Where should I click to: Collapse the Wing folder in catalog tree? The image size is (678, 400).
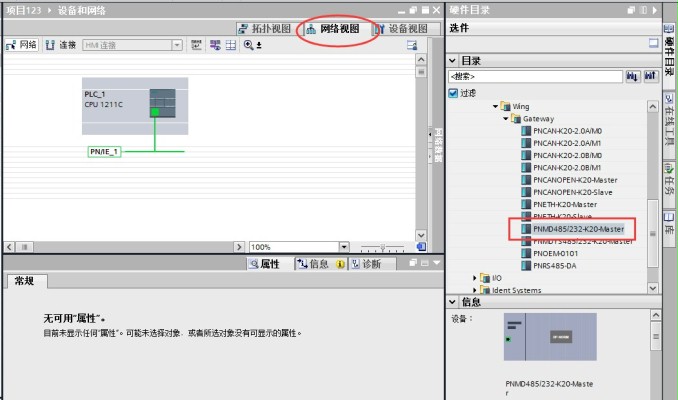(496, 106)
